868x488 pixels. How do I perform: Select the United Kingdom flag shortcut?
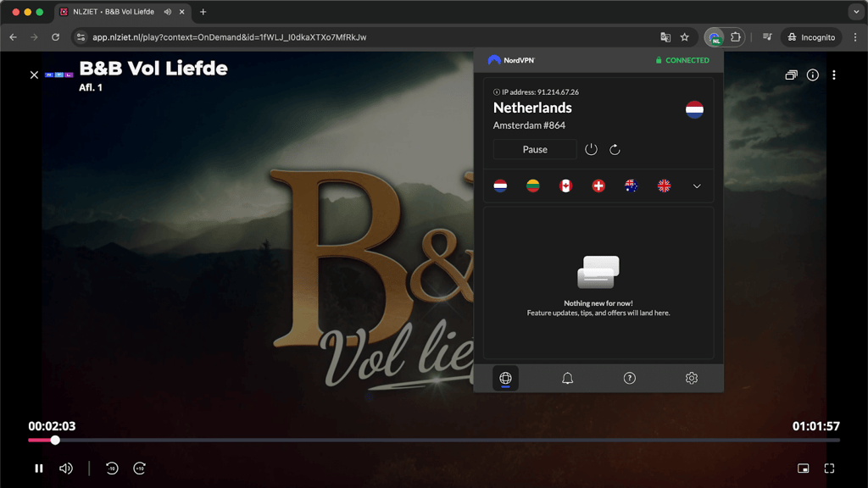click(x=665, y=186)
